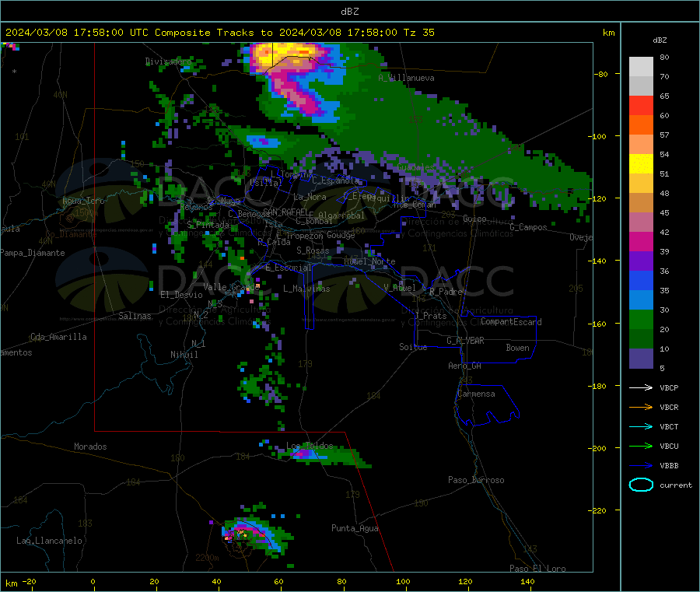700x592 pixels.
Task: Click the VBCP legend label
Action: click(669, 387)
